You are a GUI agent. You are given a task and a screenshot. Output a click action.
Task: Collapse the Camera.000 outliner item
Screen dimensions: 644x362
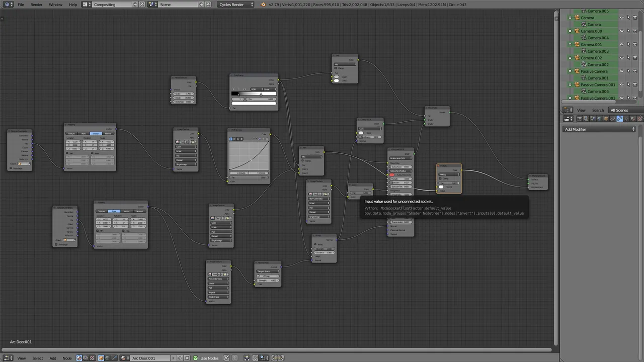pos(570,31)
